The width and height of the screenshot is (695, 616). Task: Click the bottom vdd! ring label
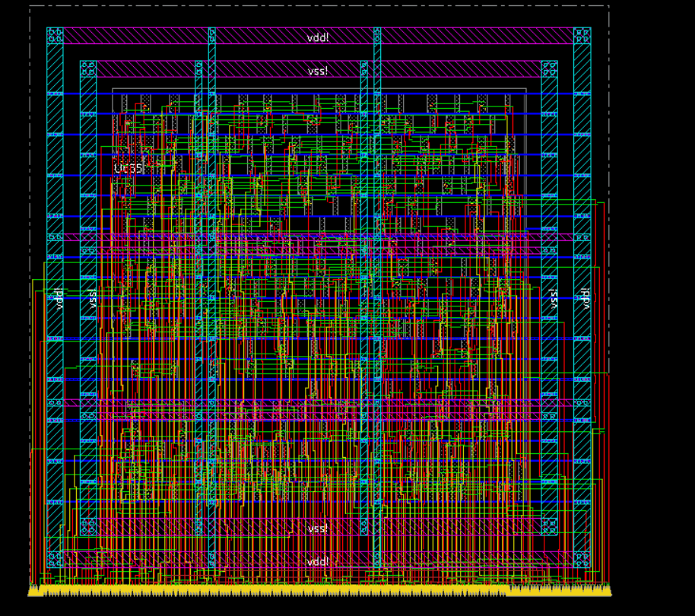[x=318, y=561]
